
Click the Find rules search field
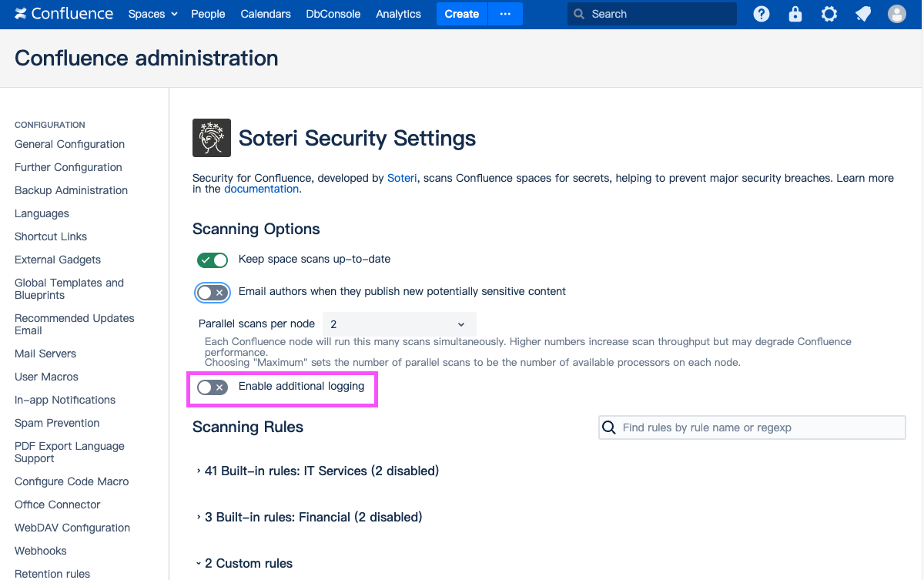point(758,427)
